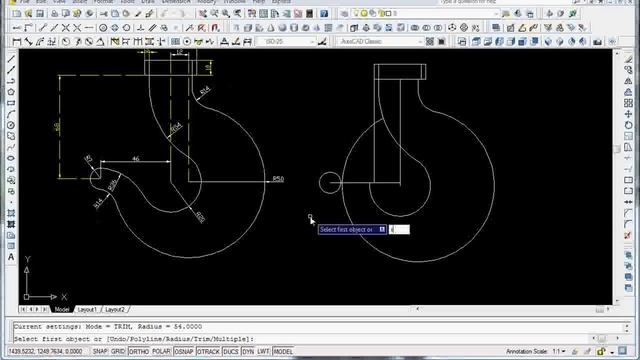640x360 pixels.
Task: Open the Layer Properties Manager icon
Action: coord(344,14)
